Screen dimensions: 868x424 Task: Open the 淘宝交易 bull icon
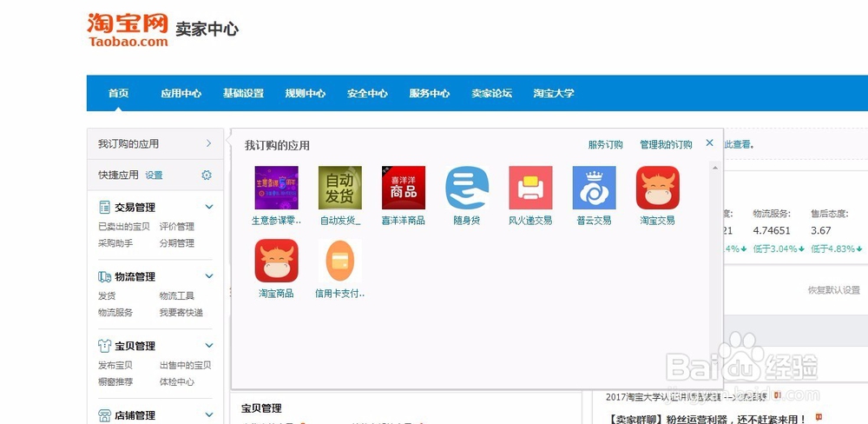point(658,188)
